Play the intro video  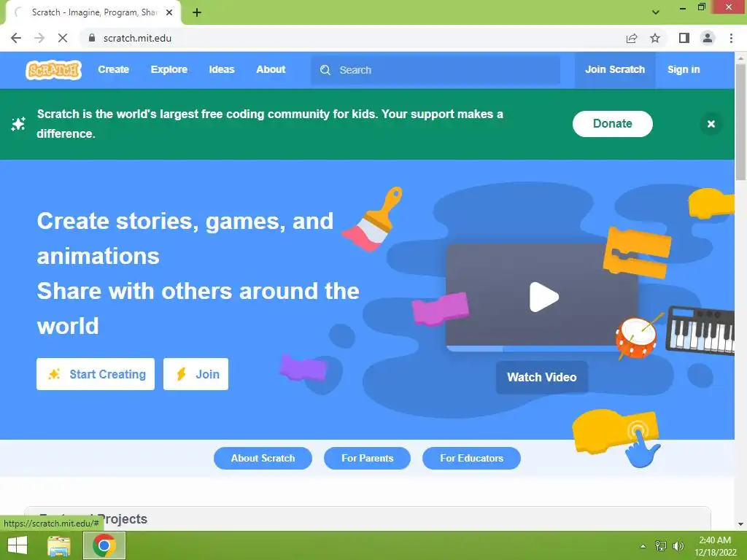tap(543, 297)
